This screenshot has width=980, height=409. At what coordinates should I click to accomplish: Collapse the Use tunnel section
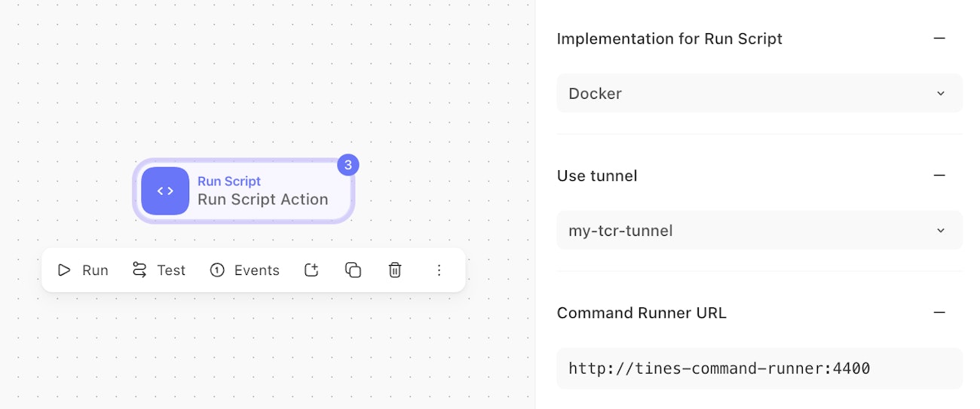point(939,176)
